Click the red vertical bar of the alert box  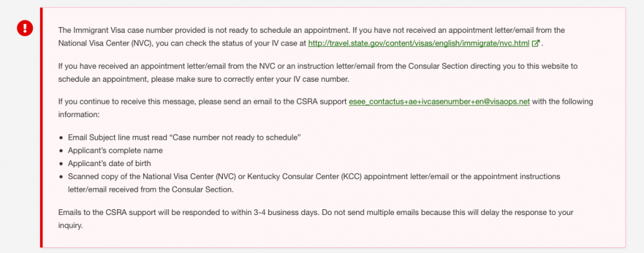tap(41, 127)
